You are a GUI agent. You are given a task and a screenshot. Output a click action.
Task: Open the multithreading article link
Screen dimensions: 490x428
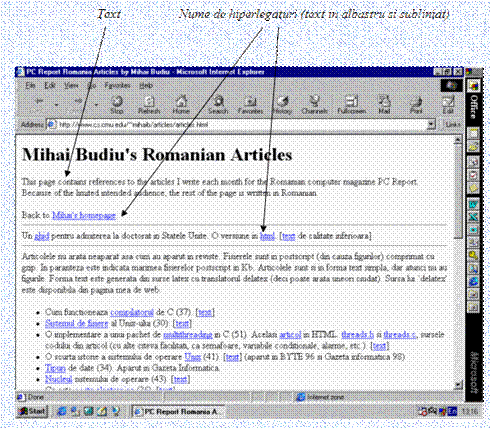188,334
